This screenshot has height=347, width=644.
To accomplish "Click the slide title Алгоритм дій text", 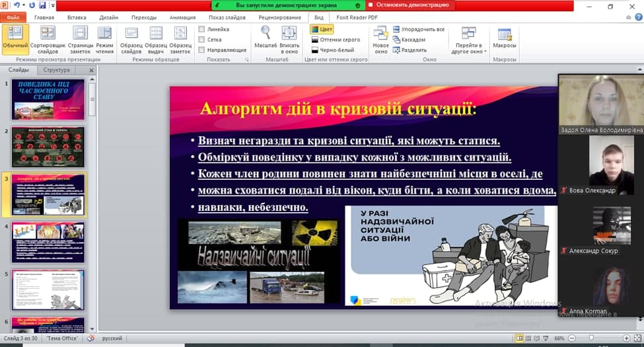I will (x=338, y=108).
